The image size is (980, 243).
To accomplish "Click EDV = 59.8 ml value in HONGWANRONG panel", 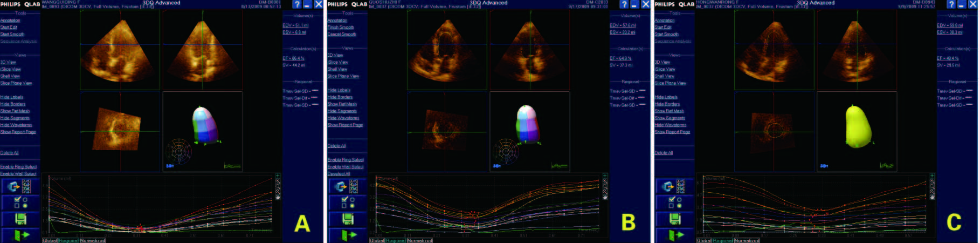I will 950,25.
